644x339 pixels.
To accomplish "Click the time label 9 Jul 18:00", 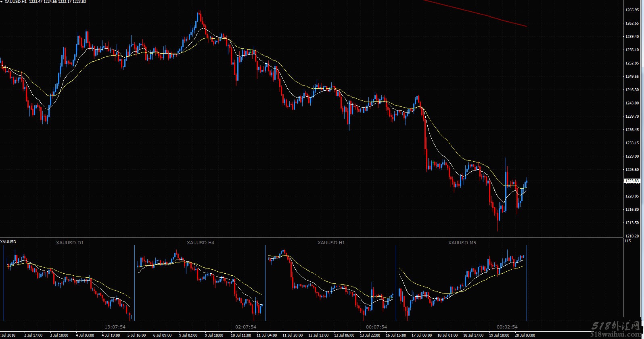I will [x=214, y=335].
